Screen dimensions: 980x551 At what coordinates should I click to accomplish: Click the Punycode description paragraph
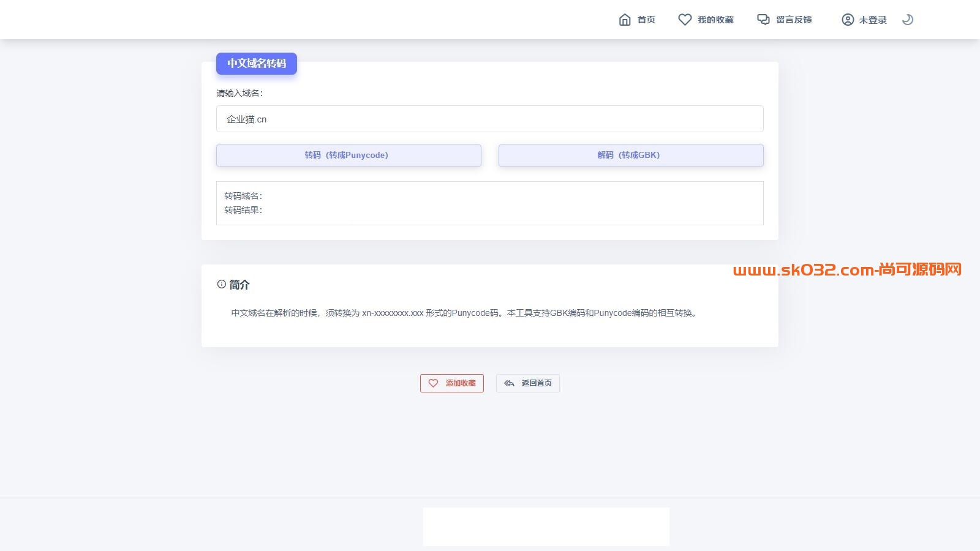(464, 313)
